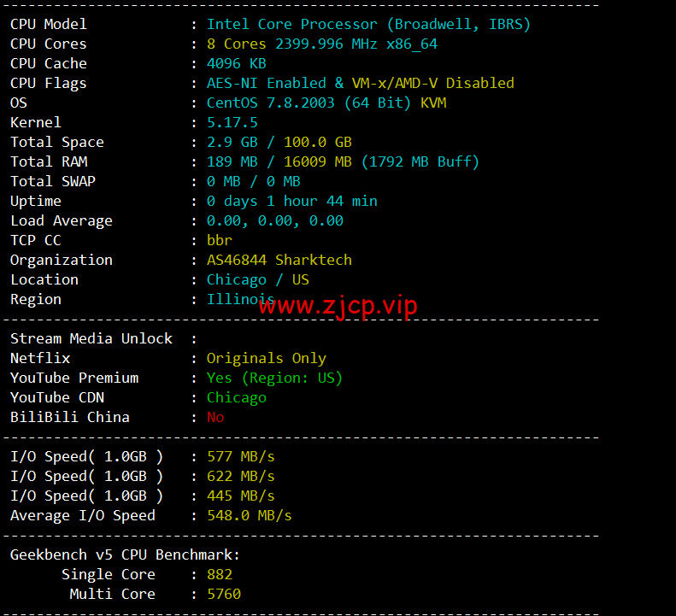Click the Total RAM 189 MB value
Screen dimensions: 676x616
232,161
